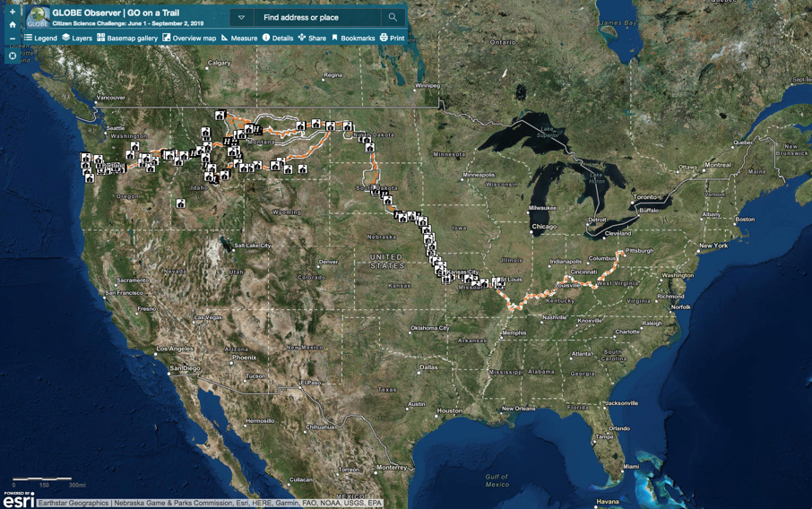
Task: Click the Gulf of Mexico label
Action: coord(497,480)
